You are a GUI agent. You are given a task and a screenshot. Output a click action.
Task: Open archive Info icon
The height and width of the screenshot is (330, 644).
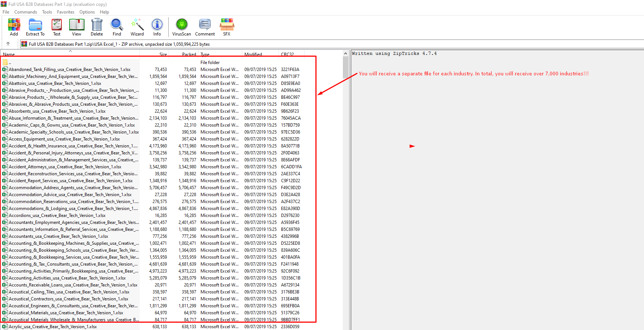157,27
